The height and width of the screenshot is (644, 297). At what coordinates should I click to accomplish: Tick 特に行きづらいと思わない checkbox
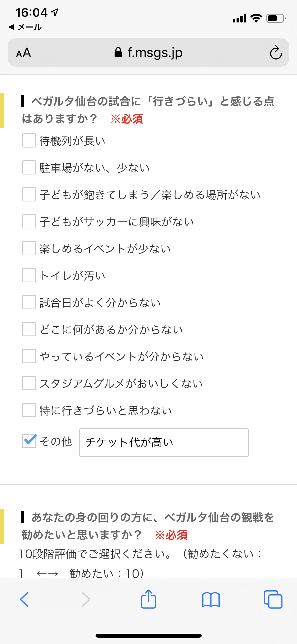coord(29,410)
